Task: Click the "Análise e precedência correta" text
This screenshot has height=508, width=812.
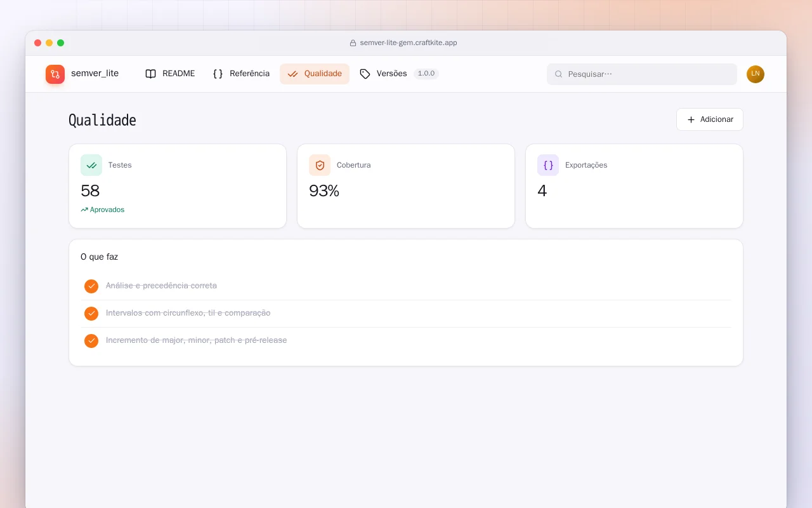Action: pyautogui.click(x=161, y=286)
